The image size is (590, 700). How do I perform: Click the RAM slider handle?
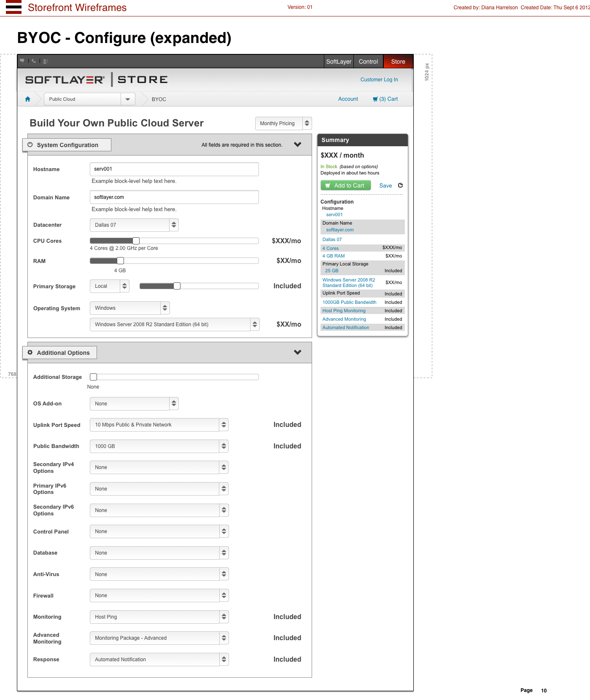[121, 260]
